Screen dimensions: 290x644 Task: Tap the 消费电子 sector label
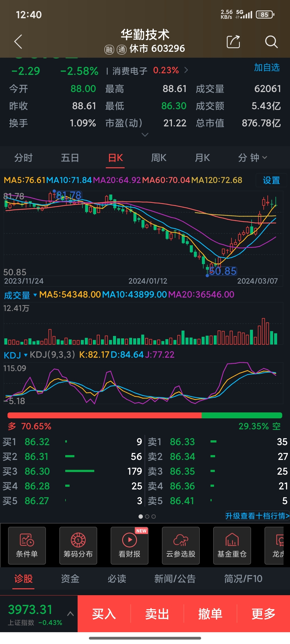coord(130,71)
